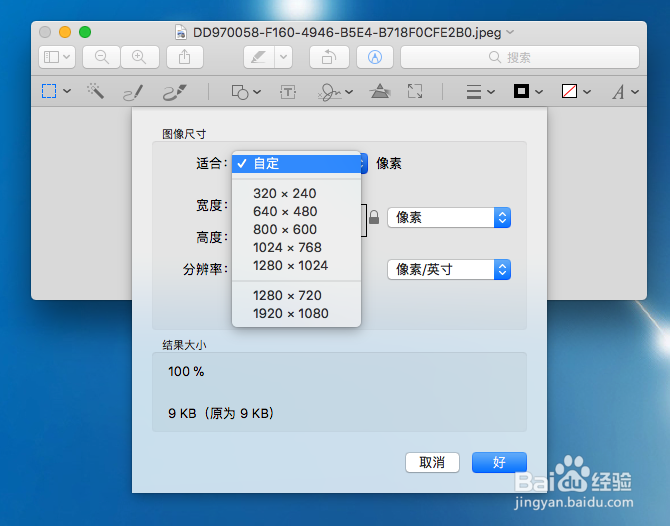Toggle the markup toolbar button
This screenshot has width=670, height=526.
[x=375, y=57]
